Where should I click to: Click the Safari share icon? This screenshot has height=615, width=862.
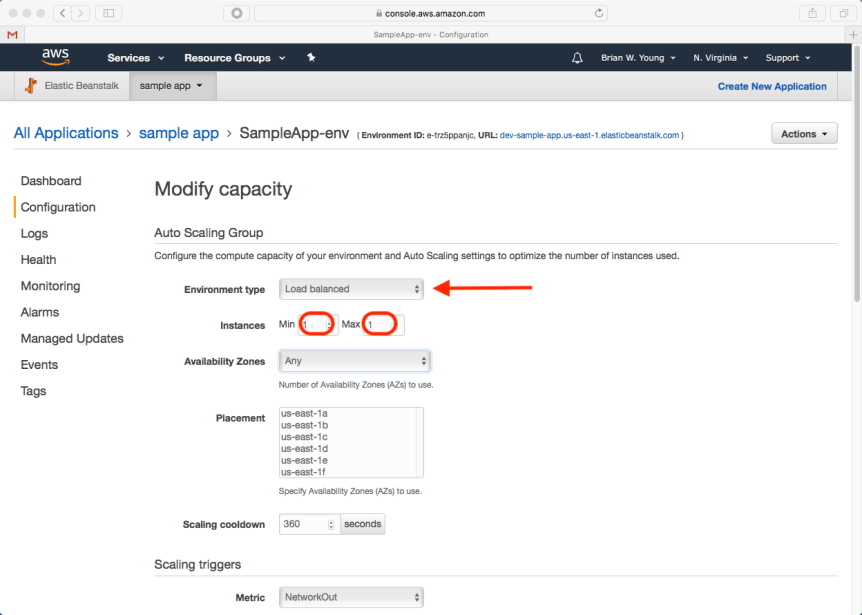813,13
